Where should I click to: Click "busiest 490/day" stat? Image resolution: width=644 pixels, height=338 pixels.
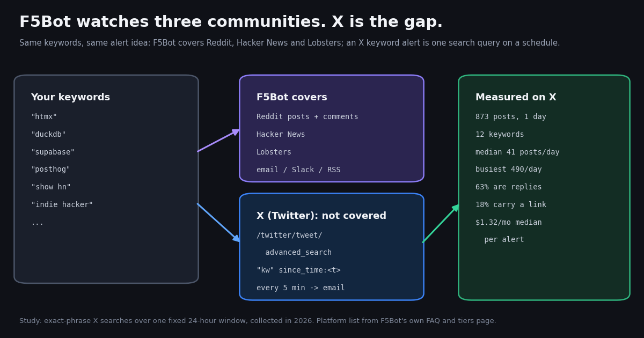[x=508, y=170]
